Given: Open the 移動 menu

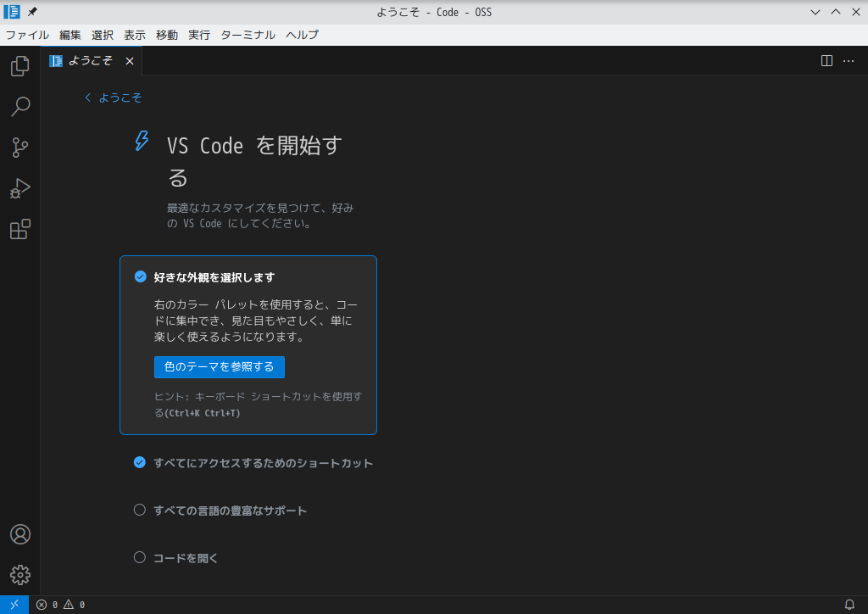Looking at the screenshot, I should (167, 35).
